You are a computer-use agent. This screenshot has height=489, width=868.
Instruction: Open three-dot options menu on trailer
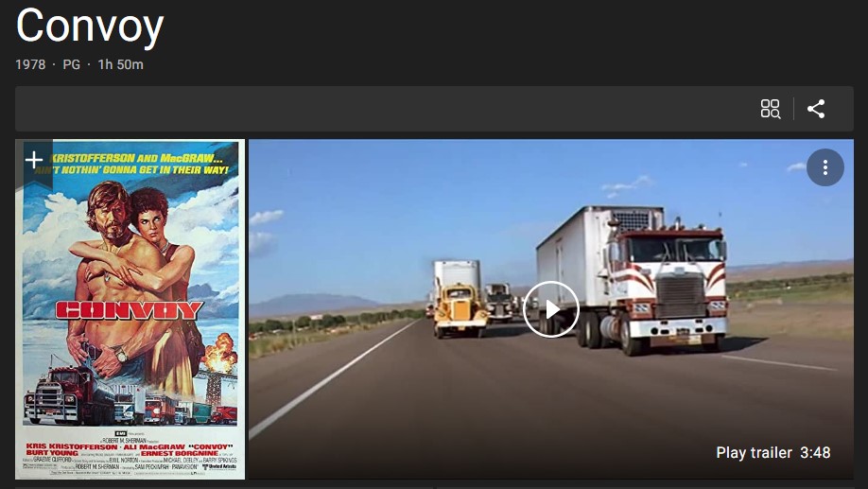click(x=825, y=167)
